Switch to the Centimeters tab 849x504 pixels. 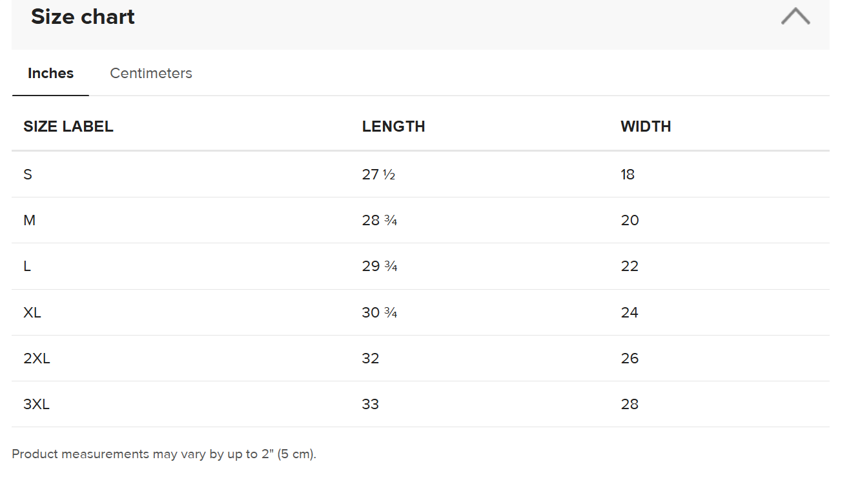(151, 74)
